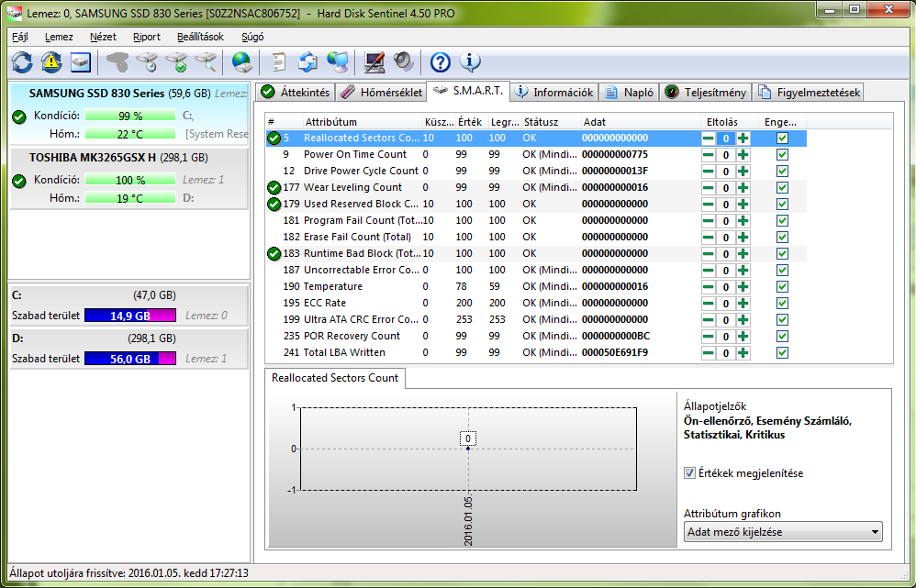
Task: Click the Reallocated Sectors Count graph tab
Action: (335, 378)
